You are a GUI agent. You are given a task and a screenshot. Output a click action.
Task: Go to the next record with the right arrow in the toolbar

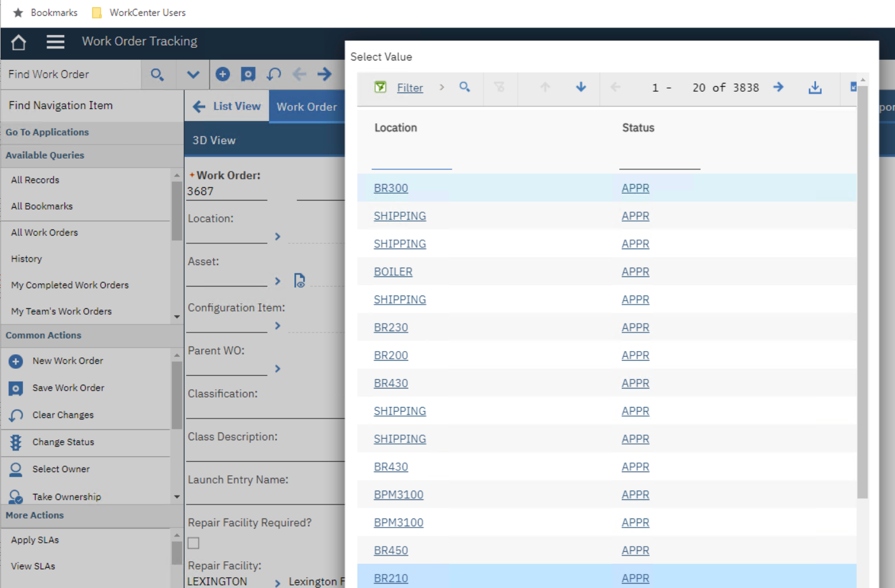coord(324,74)
